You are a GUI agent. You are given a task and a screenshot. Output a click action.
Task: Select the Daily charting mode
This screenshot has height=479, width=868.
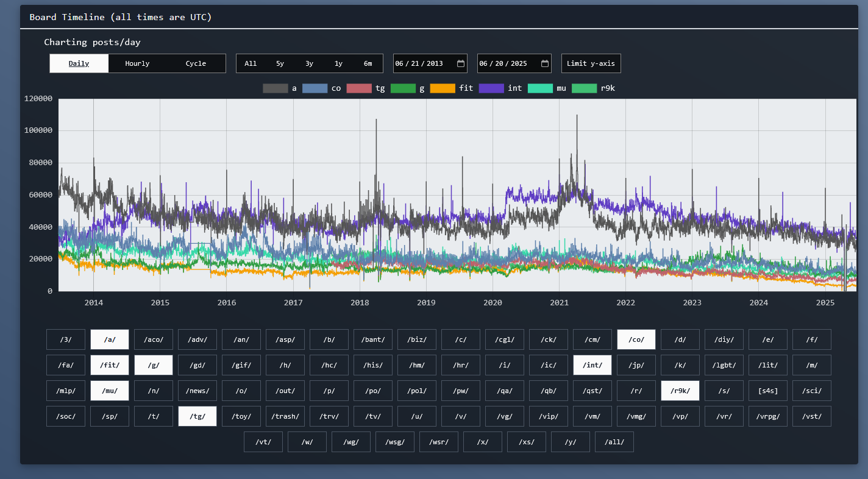click(x=79, y=63)
